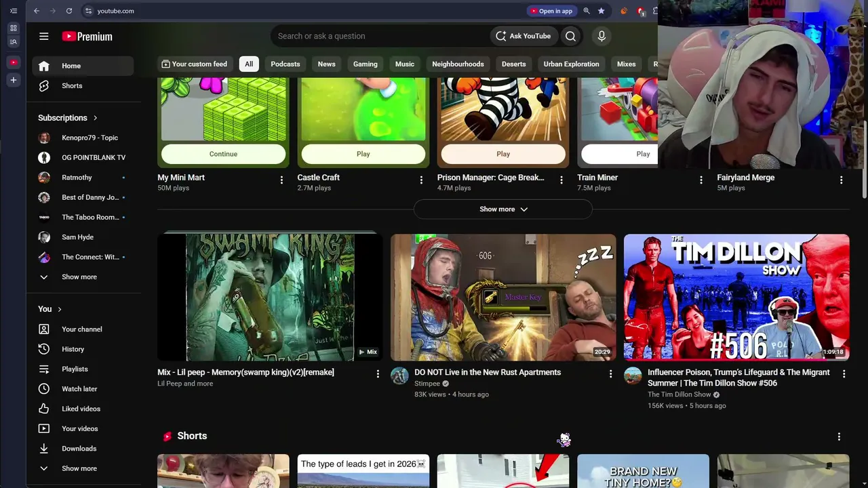868x488 pixels.
Task: Select the Mixes filter chip
Action: (x=627, y=64)
